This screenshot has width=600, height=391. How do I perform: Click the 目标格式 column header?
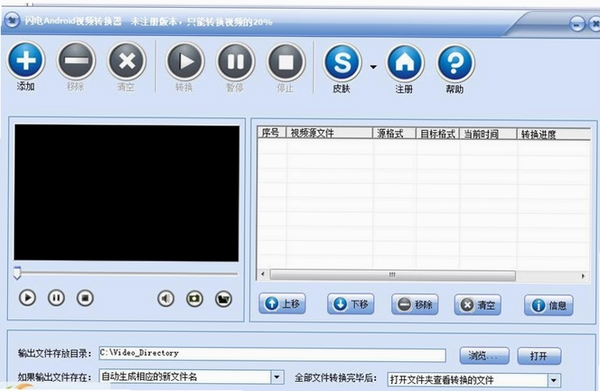coord(438,134)
